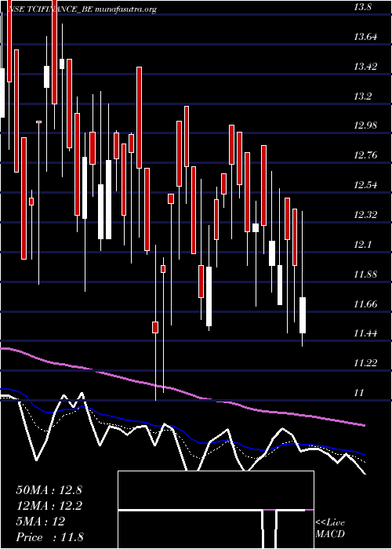This screenshot has width=392, height=549.
Task: Click the 11.22 price axis label
Action: point(365,363)
